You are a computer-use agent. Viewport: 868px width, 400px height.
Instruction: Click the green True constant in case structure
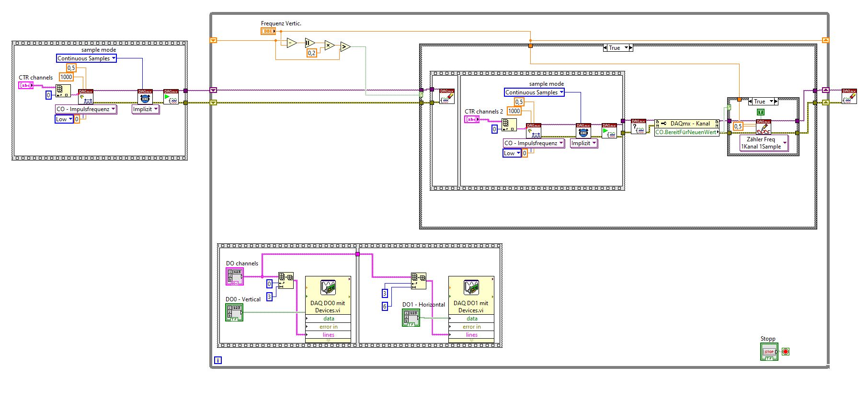pos(761,112)
